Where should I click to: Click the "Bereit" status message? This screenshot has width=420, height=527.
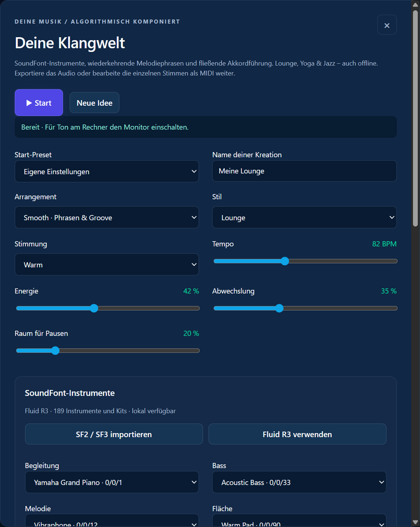coord(105,127)
